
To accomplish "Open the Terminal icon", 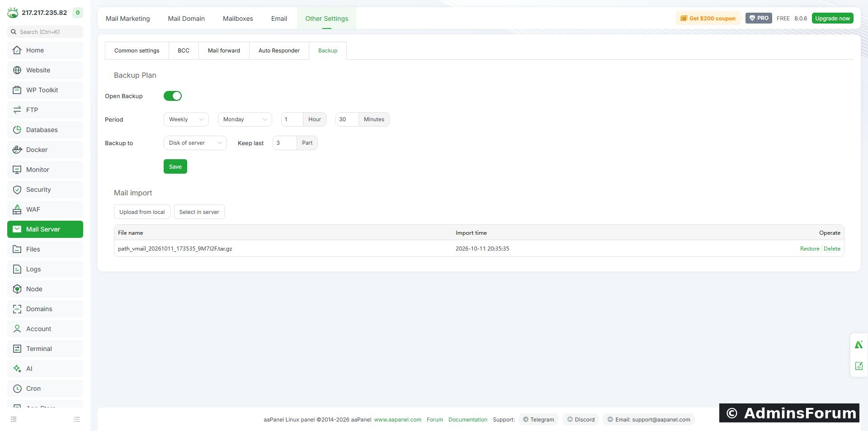I will (x=17, y=349).
